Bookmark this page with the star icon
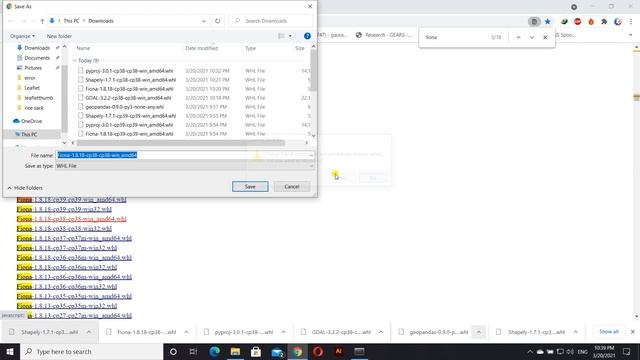The height and width of the screenshot is (360, 640). pyautogui.click(x=548, y=21)
